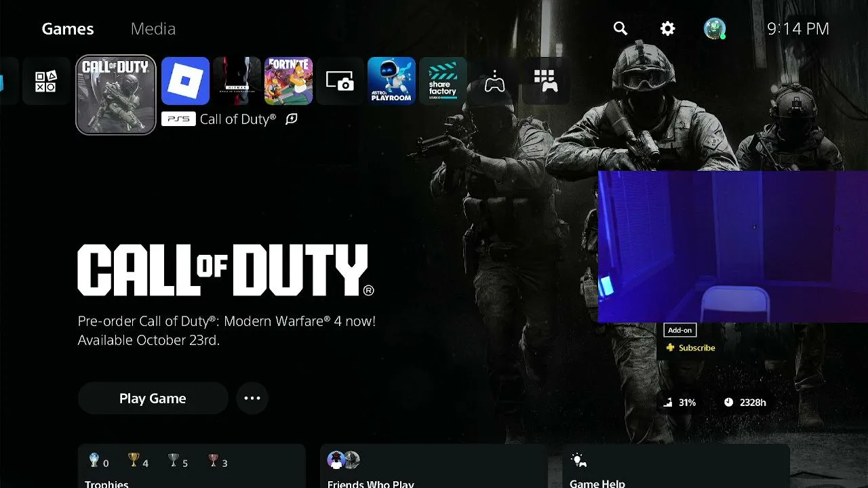Viewport: 868px width, 488px height.
Task: Click the Pre-order Modern Warfare 4 text
Action: click(226, 321)
